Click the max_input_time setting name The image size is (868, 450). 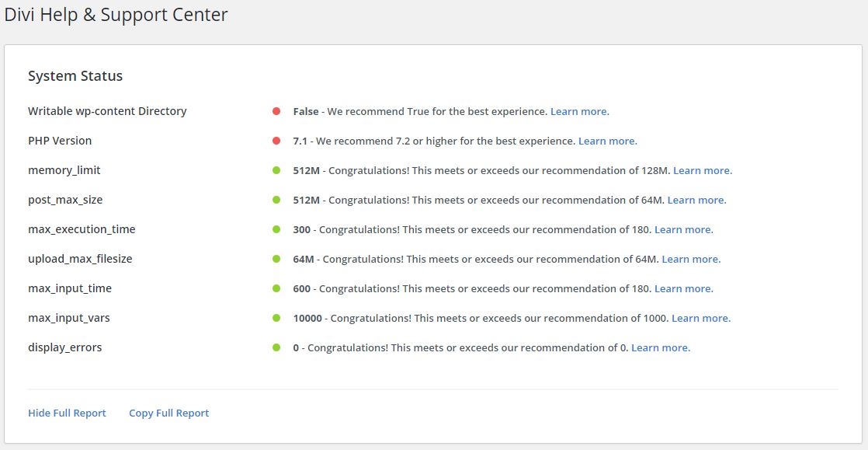click(x=70, y=289)
